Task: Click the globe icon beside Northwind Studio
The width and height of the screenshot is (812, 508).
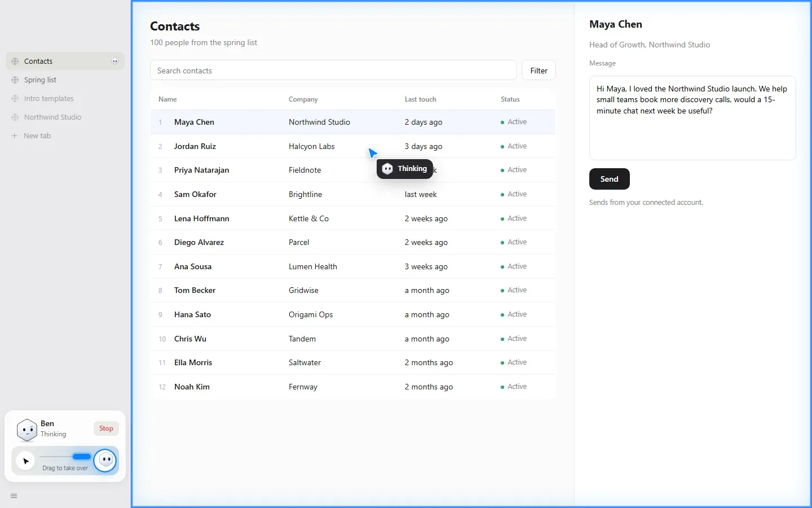Action: point(15,117)
